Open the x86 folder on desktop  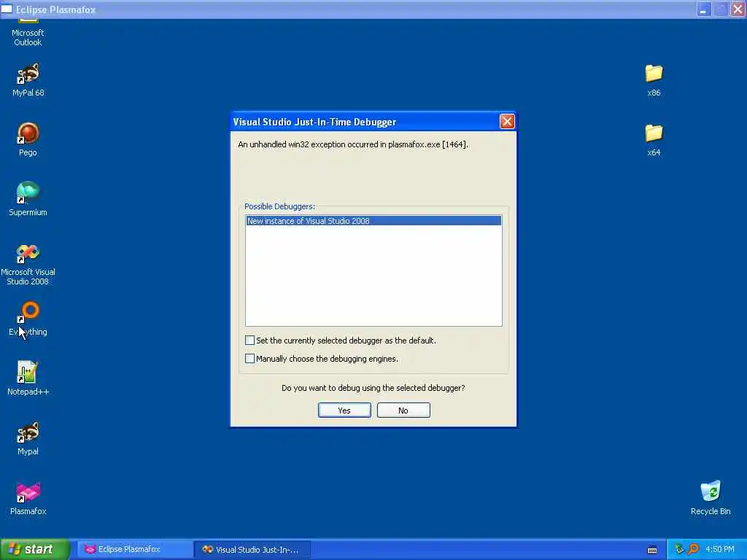click(x=654, y=80)
